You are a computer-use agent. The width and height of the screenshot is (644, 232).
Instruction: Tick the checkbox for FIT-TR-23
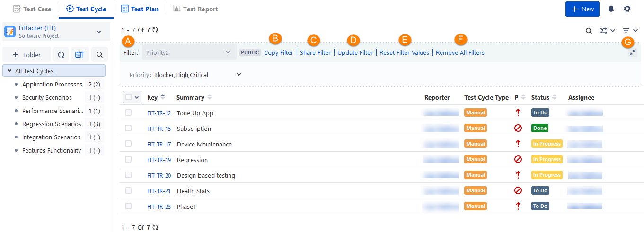pyautogui.click(x=128, y=206)
